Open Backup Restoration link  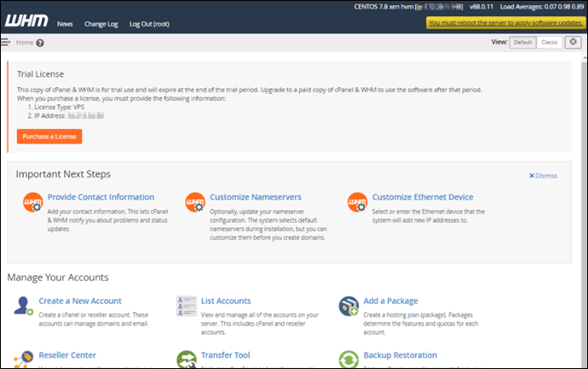pos(400,354)
